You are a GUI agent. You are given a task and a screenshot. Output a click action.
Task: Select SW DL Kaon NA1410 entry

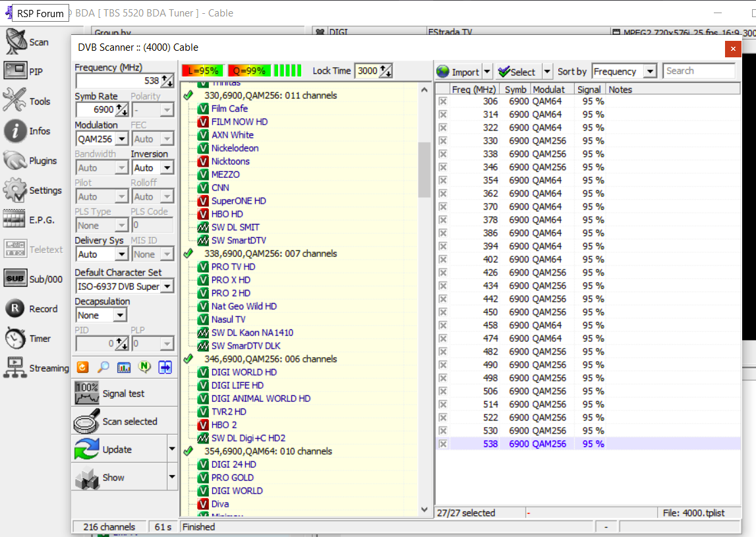click(x=252, y=333)
